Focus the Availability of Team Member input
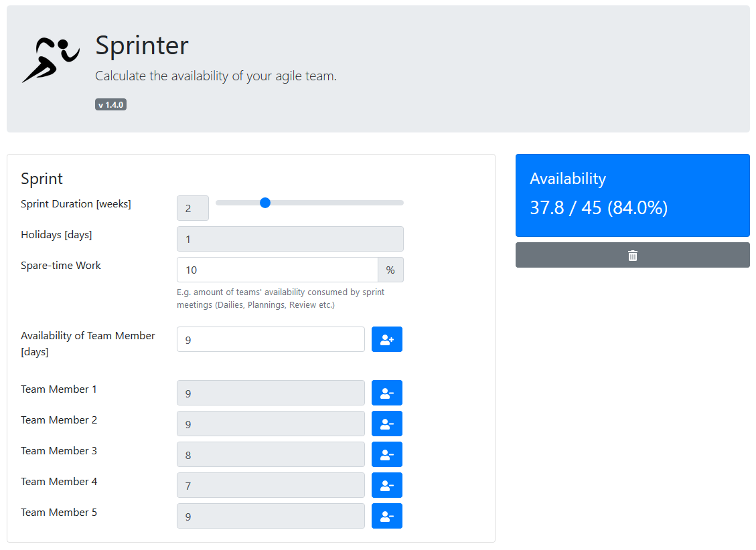This screenshot has height=550, width=756. coord(271,339)
